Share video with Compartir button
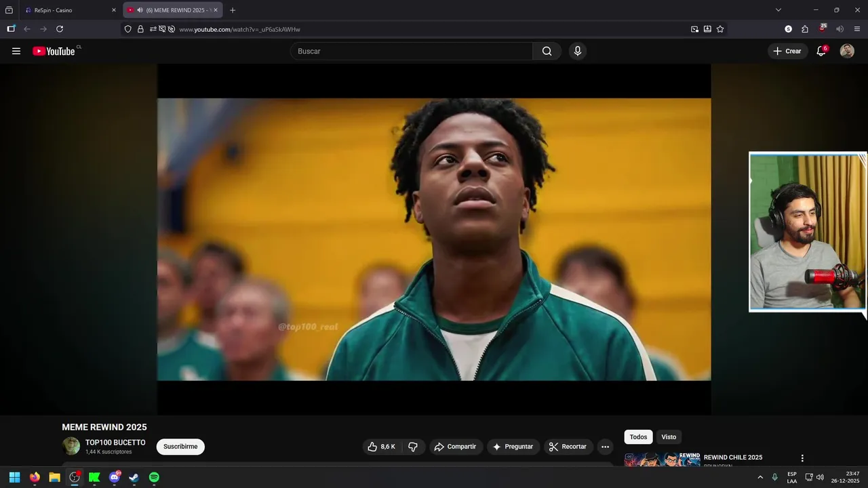This screenshot has width=868, height=488. [x=455, y=447]
